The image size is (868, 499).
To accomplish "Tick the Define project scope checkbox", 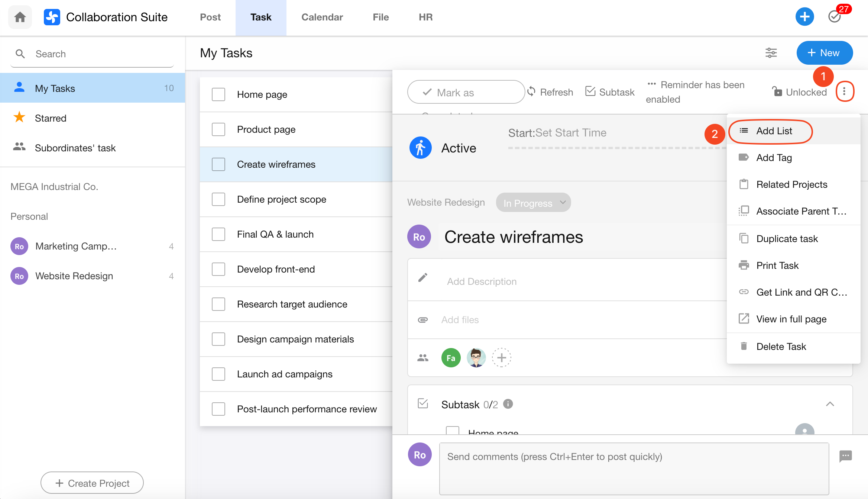I will (218, 199).
